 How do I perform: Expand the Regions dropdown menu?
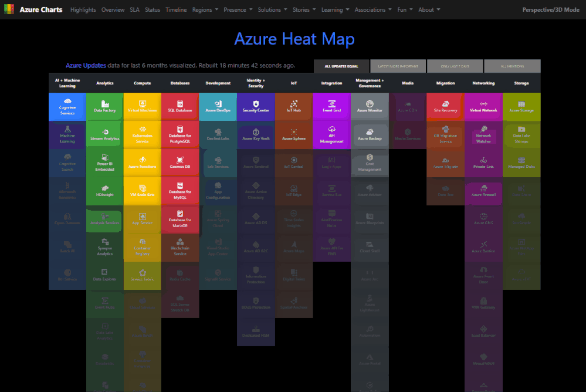coord(205,10)
